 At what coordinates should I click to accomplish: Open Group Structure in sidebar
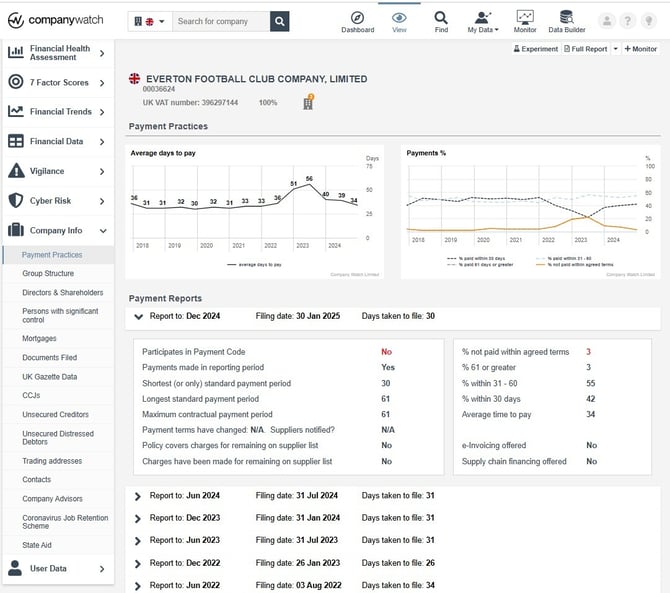pos(48,273)
